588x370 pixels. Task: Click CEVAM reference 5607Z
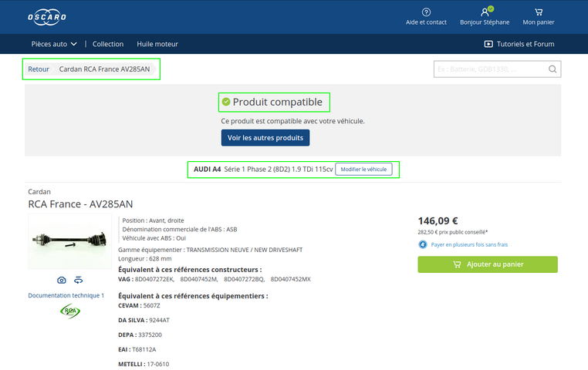click(151, 305)
